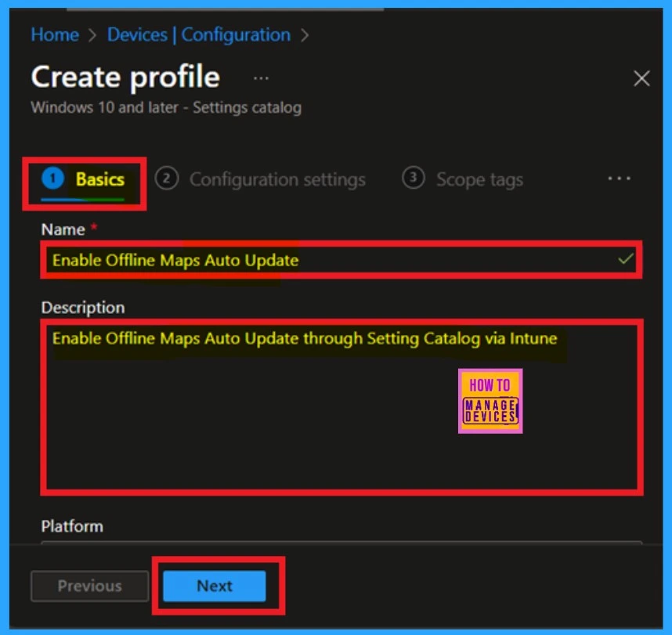Click the 'Create profile' heading text
The image size is (672, 635).
point(125,78)
